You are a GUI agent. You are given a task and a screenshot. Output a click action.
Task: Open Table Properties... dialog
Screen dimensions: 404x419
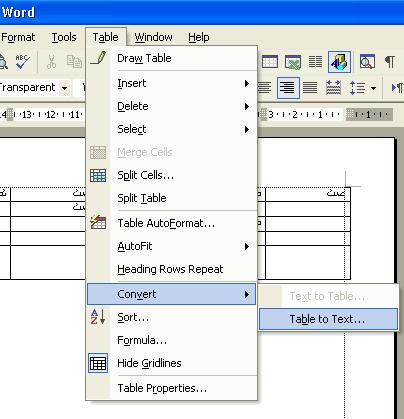[171, 388]
